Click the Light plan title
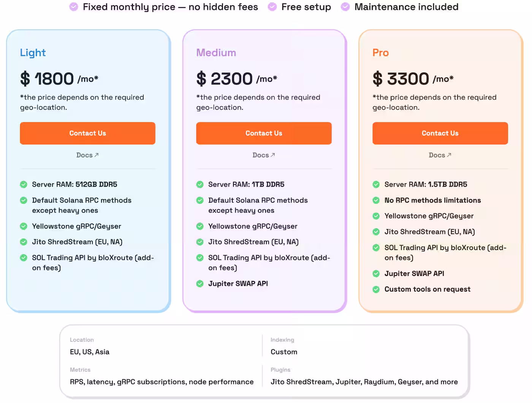This screenshot has width=532, height=403. pos(33,52)
